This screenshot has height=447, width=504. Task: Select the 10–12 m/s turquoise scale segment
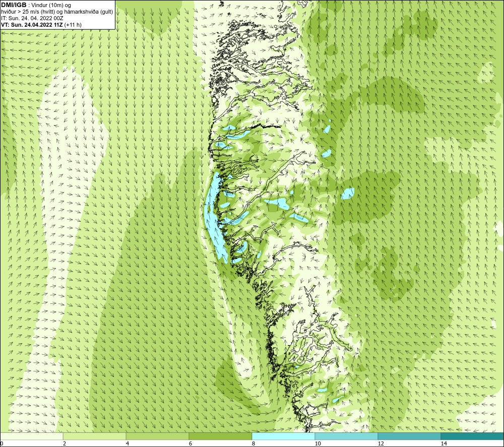pos(347,436)
